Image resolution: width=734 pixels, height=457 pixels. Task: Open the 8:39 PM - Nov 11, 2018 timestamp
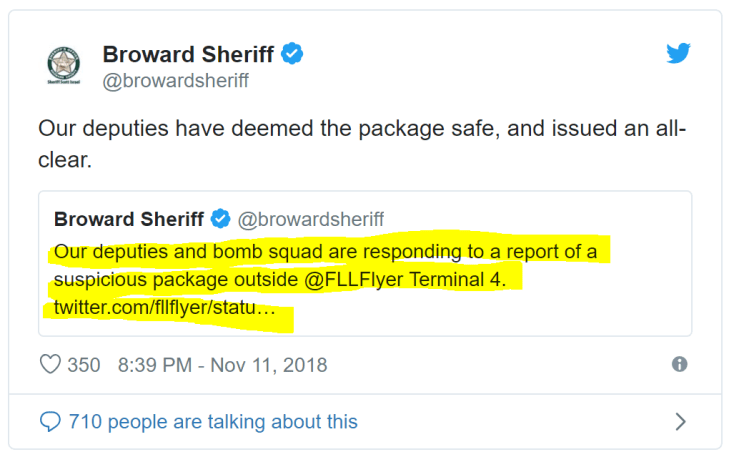click(223, 365)
